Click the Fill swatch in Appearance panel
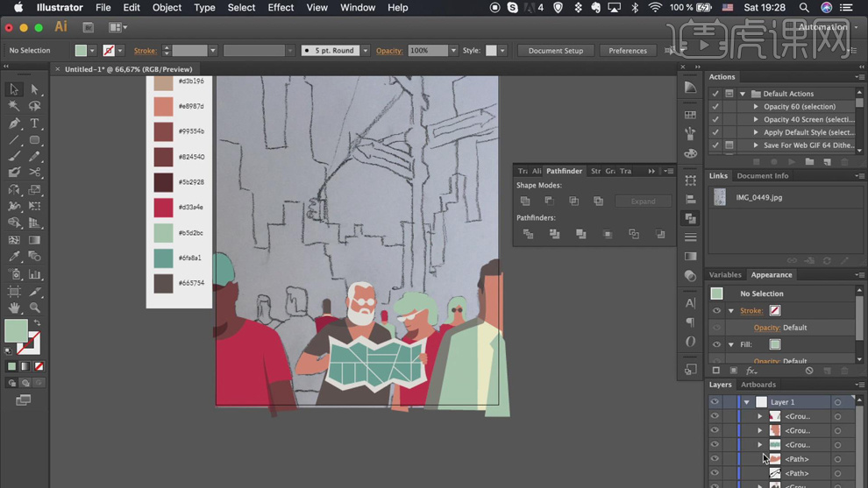 774,344
